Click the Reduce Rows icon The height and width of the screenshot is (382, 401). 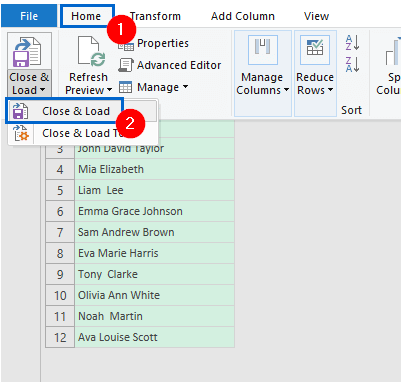pos(315,50)
